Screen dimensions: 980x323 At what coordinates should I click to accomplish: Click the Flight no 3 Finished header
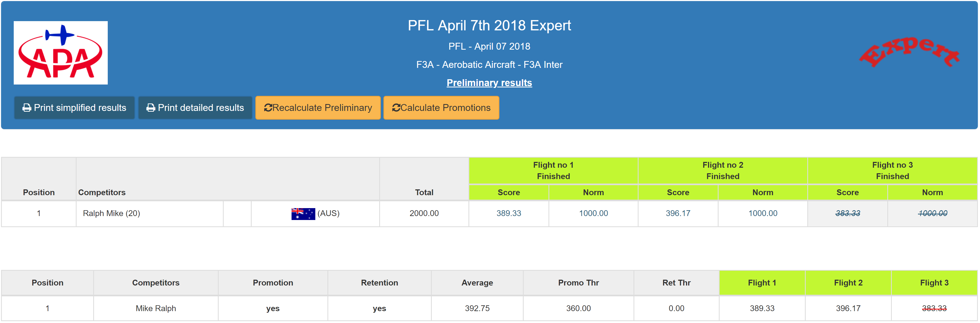(892, 171)
